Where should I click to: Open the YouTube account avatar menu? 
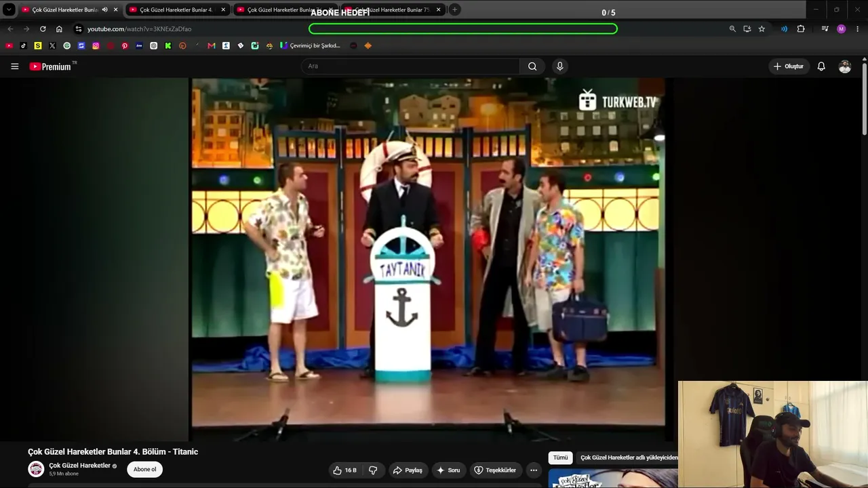click(844, 66)
